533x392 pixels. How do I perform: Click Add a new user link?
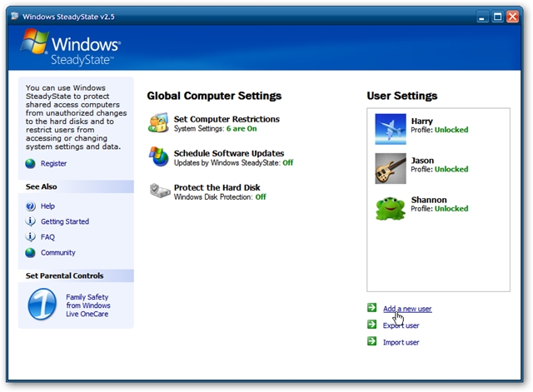point(407,309)
